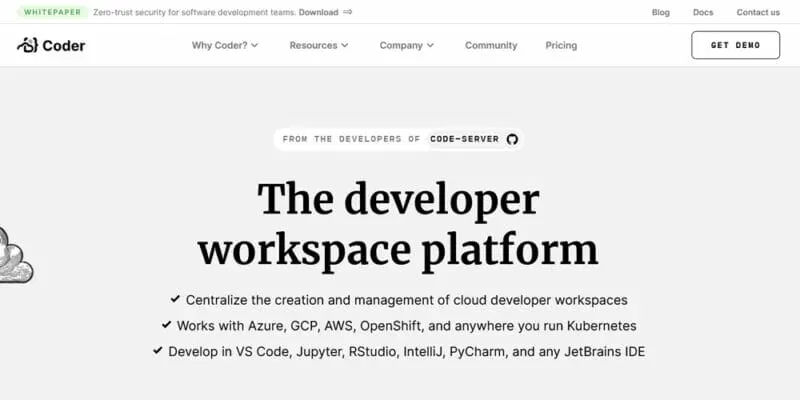
Task: Expand the Resources dropdown chevron
Action: pyautogui.click(x=345, y=45)
